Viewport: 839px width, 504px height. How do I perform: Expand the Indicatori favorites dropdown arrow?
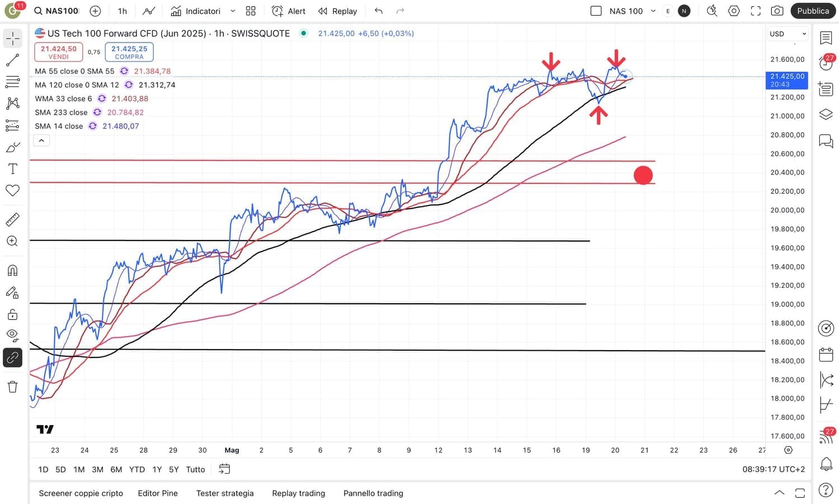click(233, 11)
